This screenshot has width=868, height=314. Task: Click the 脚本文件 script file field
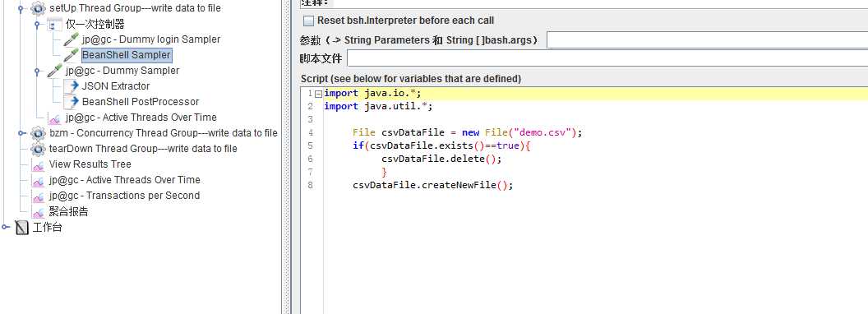click(x=607, y=58)
